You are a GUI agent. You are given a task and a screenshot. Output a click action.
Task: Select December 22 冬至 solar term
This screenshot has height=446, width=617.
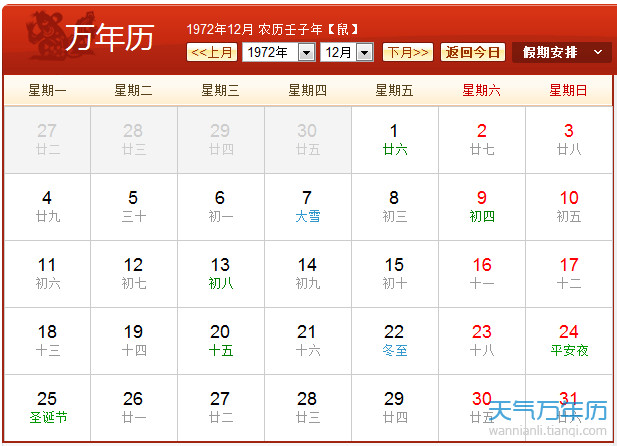click(395, 341)
